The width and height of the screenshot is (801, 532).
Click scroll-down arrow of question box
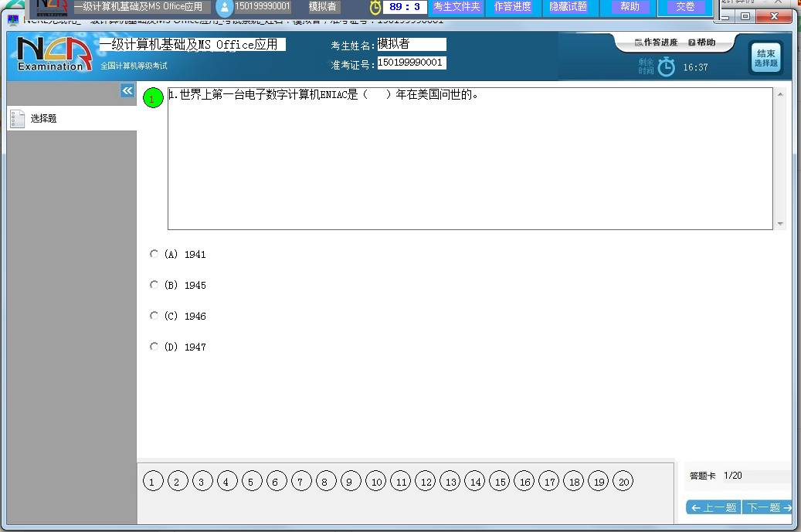tap(780, 224)
